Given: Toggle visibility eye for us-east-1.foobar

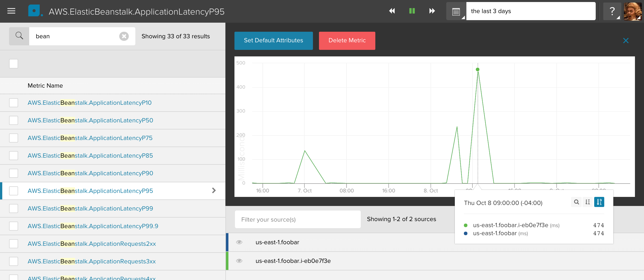Looking at the screenshot, I should pos(239,242).
